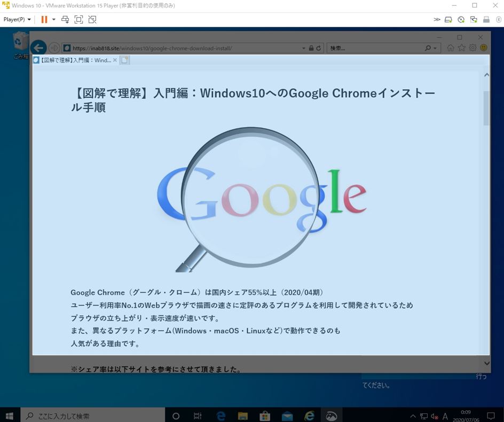Open the favorites star in Internet Explorer
This screenshot has width=504, height=422.
462,48
